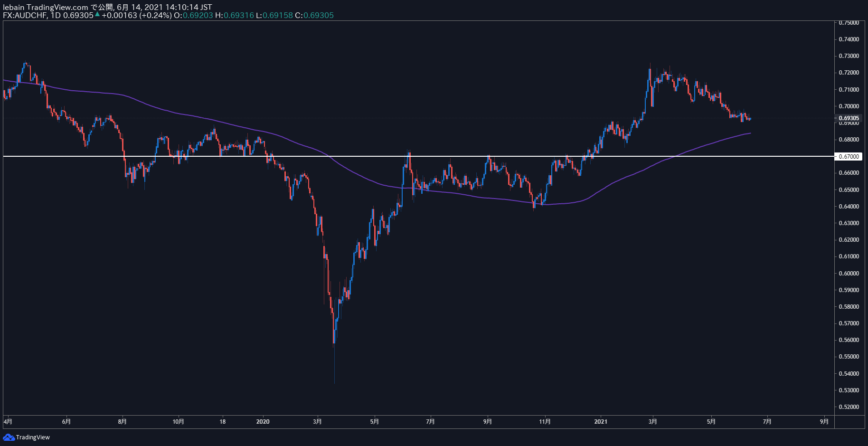The image size is (868, 446).
Task: Click the FX:AUDCHF symbol text
Action: [x=25, y=15]
